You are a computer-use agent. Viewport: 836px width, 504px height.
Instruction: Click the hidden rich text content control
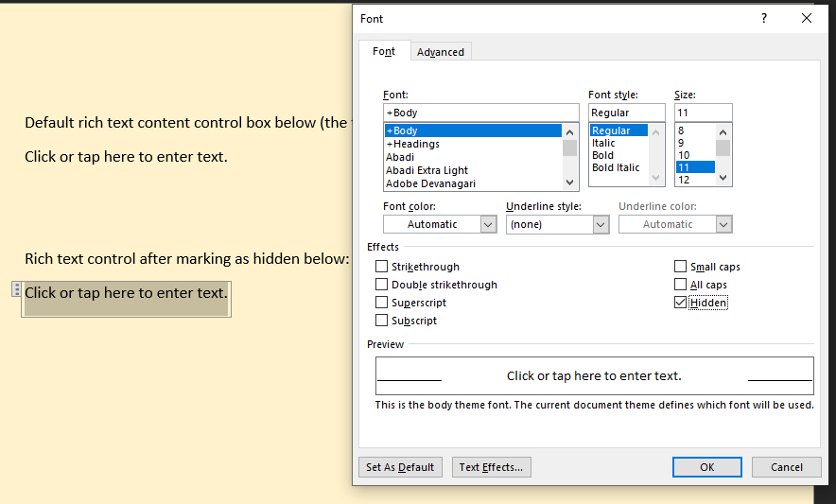[127, 299]
